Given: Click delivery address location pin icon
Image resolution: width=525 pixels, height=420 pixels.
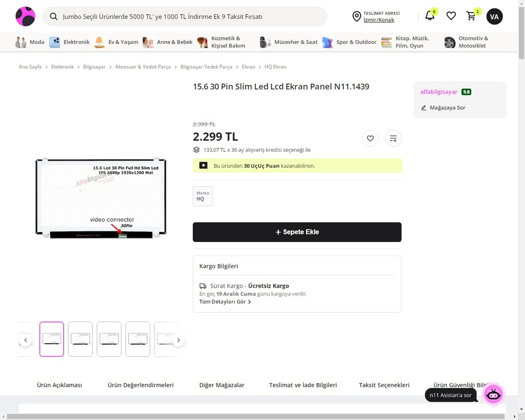Looking at the screenshot, I should tap(357, 16).
